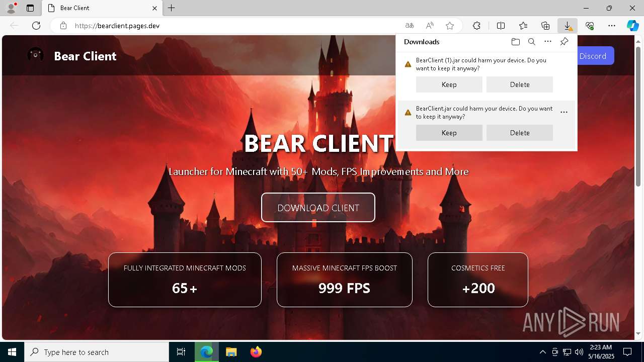
Task: Open Browser essentials heart icon
Action: point(590,26)
